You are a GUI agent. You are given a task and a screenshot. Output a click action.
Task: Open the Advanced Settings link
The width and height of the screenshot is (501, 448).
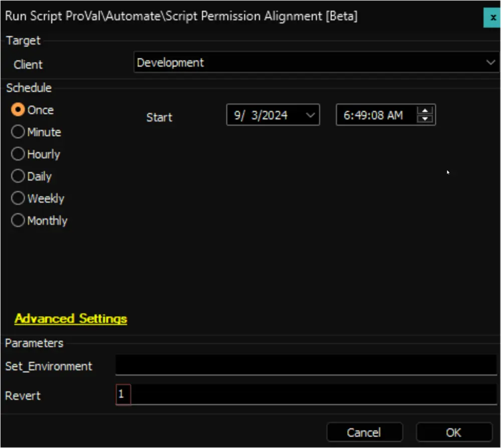71,319
